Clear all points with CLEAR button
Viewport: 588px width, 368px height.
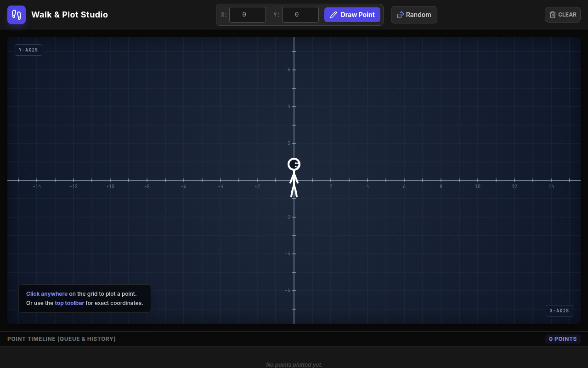click(563, 15)
